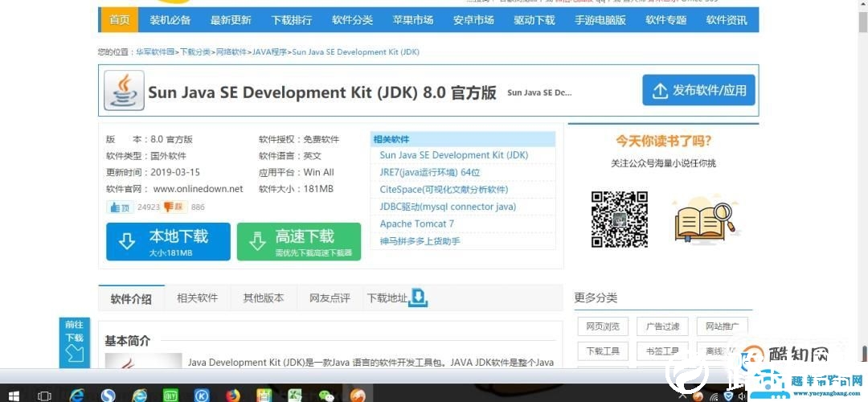Viewport: 868px width, 402px height.
Task: Click the thumbs-up 顶 vote icon
Action: point(120,207)
